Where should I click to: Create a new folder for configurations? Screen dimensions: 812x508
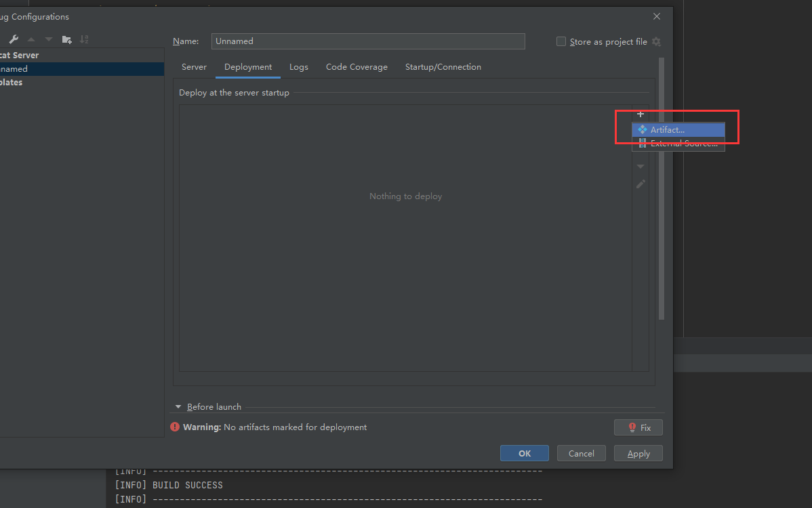point(67,39)
